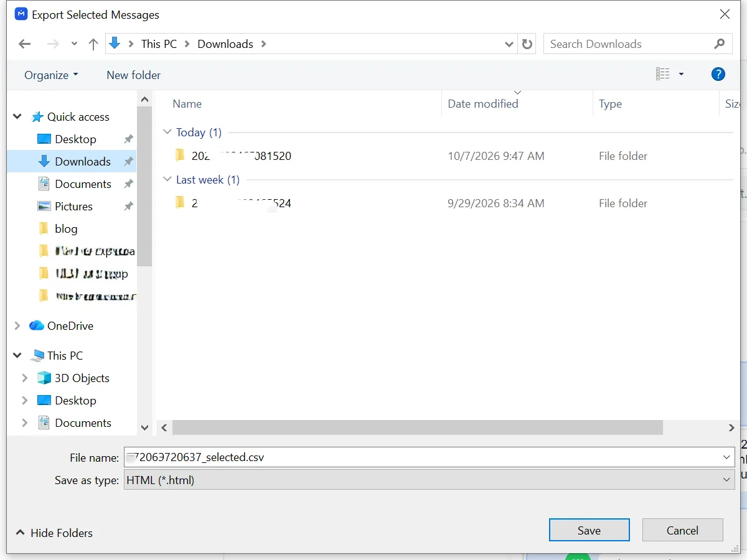Expand the 3D Objects node
Screen dimensions: 747x560
[x=25, y=378]
